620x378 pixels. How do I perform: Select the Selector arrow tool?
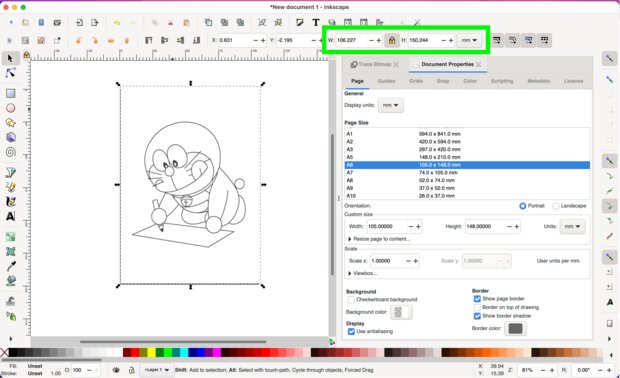coord(10,59)
